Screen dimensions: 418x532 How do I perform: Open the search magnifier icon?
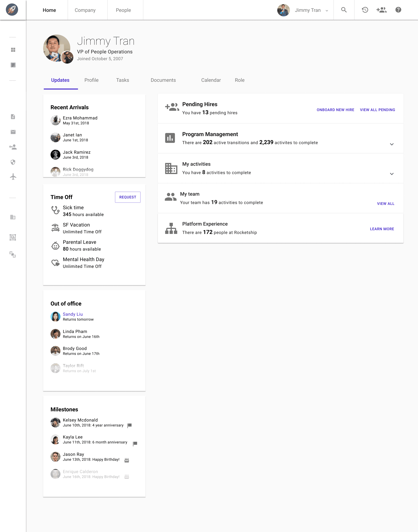click(x=344, y=10)
